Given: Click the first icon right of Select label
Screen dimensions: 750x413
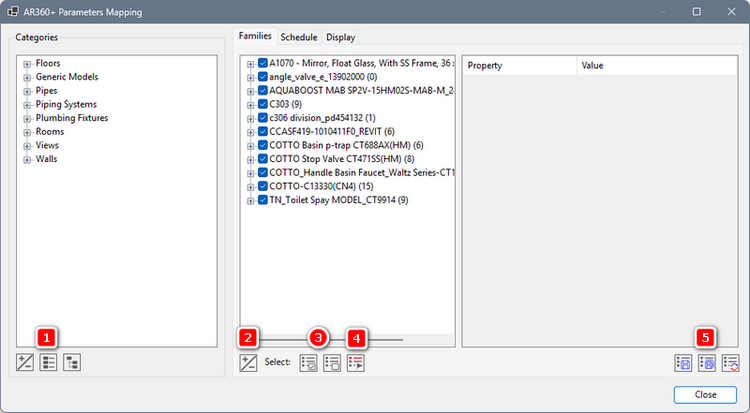Looking at the screenshot, I should pyautogui.click(x=310, y=364).
